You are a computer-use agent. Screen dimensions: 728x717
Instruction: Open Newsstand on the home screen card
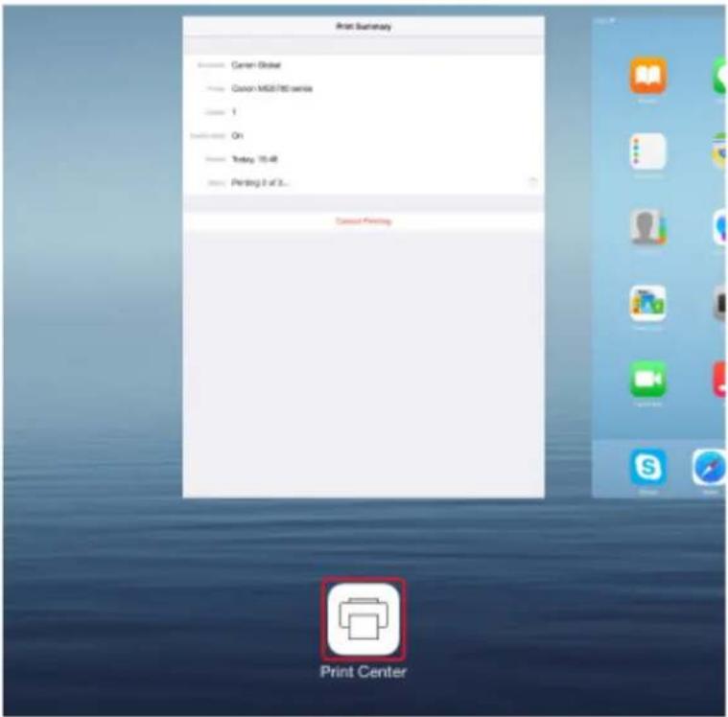click(648, 303)
